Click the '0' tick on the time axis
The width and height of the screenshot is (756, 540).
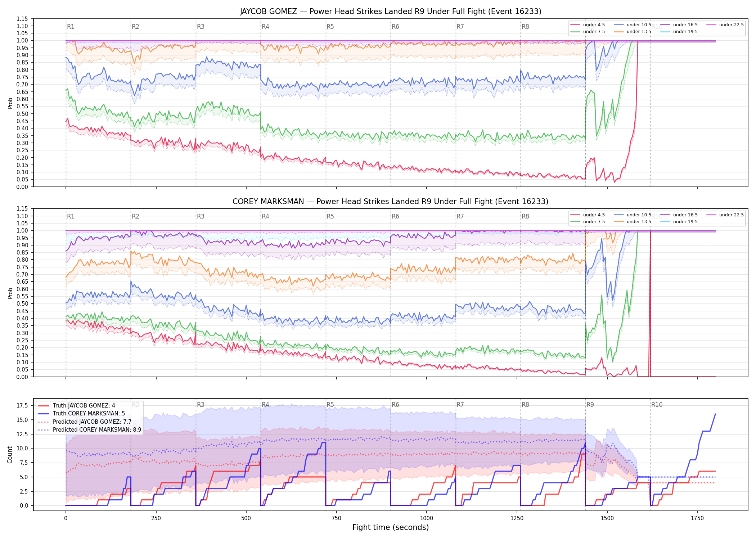click(66, 518)
